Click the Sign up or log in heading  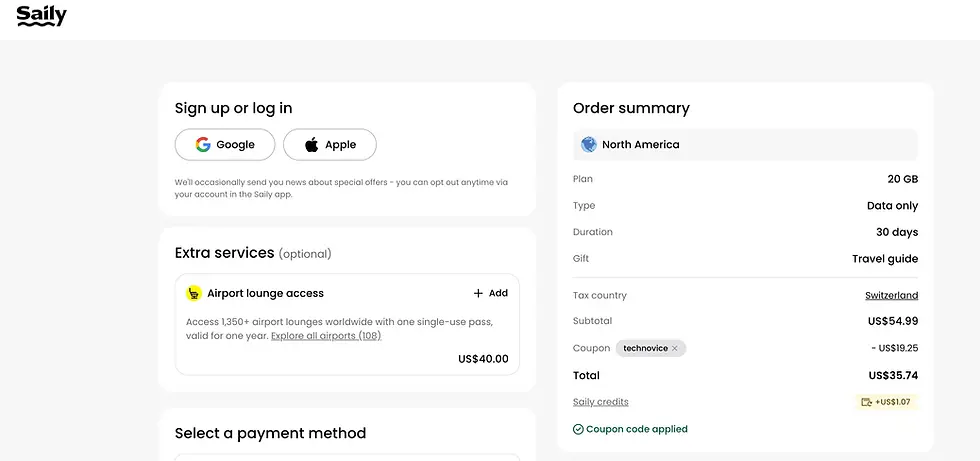pos(234,108)
